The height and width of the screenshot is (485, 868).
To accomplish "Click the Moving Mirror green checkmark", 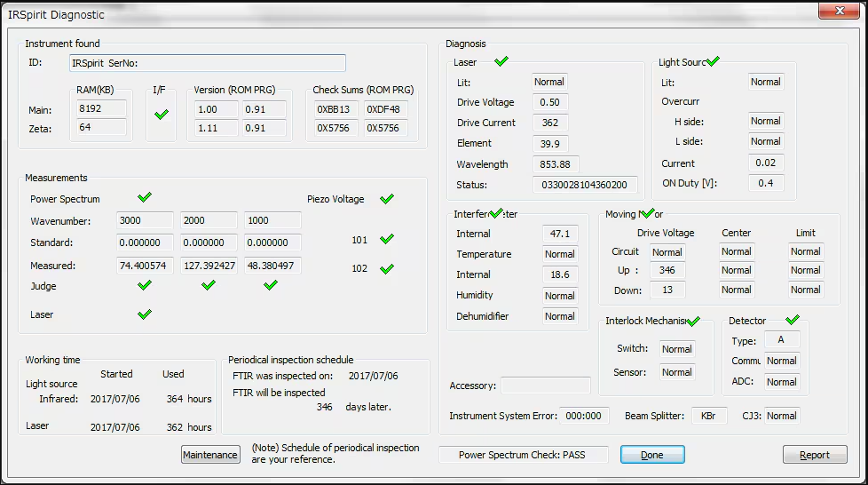I will (647, 213).
